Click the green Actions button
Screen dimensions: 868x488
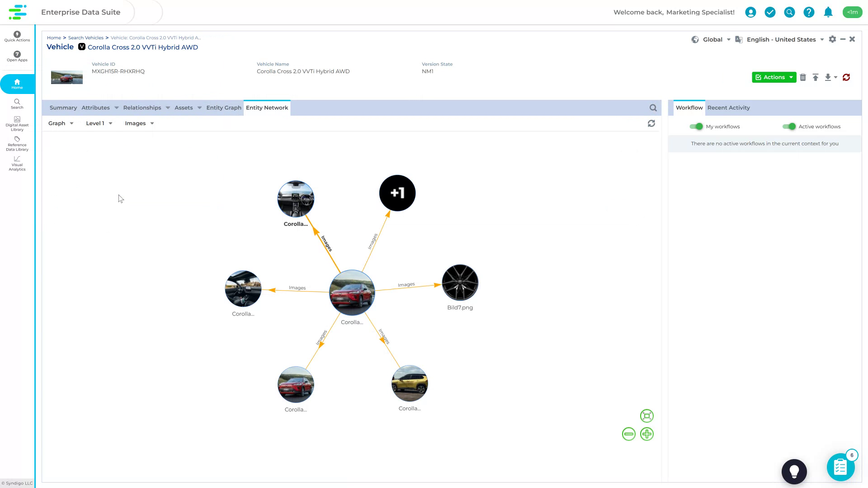(774, 77)
